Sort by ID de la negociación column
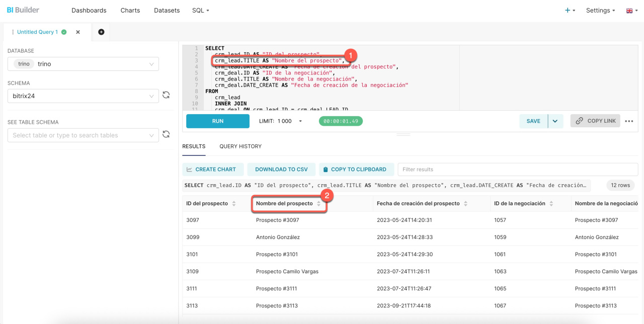 551,204
